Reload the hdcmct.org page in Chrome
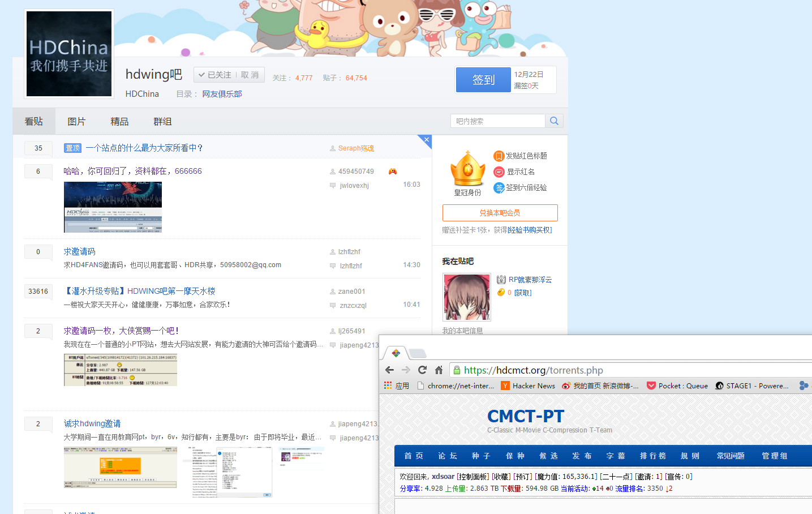 click(422, 370)
